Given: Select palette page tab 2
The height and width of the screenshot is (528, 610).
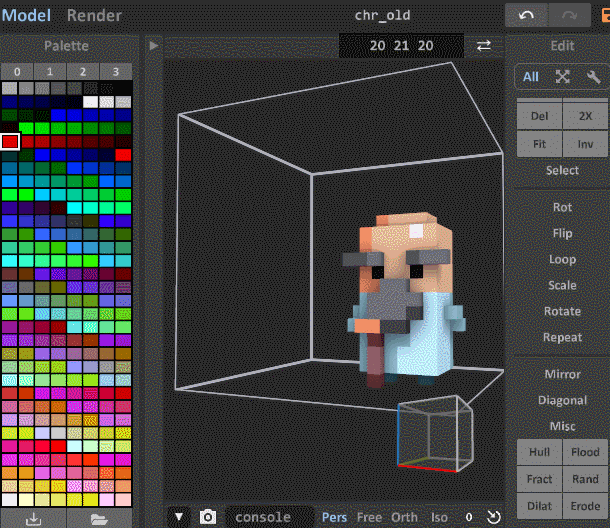Looking at the screenshot, I should [83, 72].
